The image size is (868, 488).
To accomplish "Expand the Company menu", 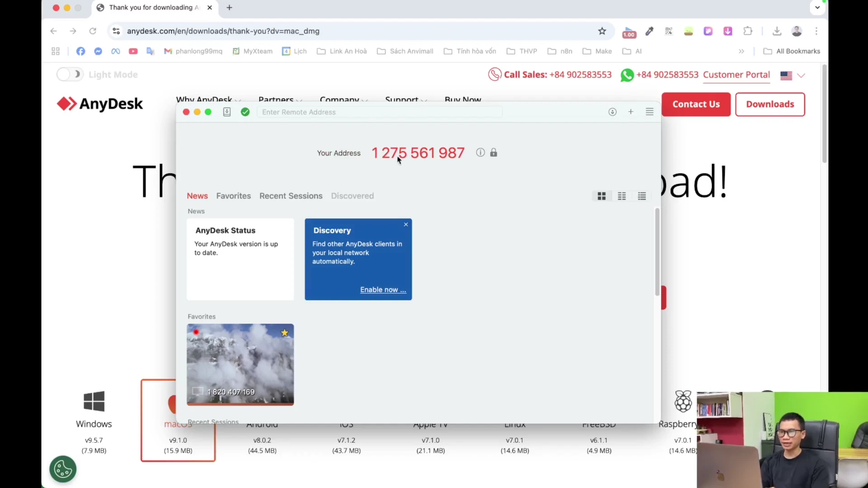I will 344,99.
